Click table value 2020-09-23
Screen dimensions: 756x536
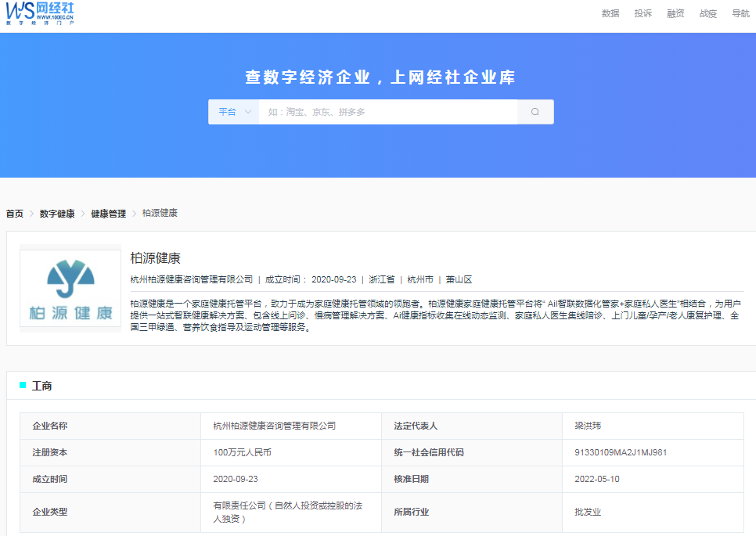coord(236,479)
